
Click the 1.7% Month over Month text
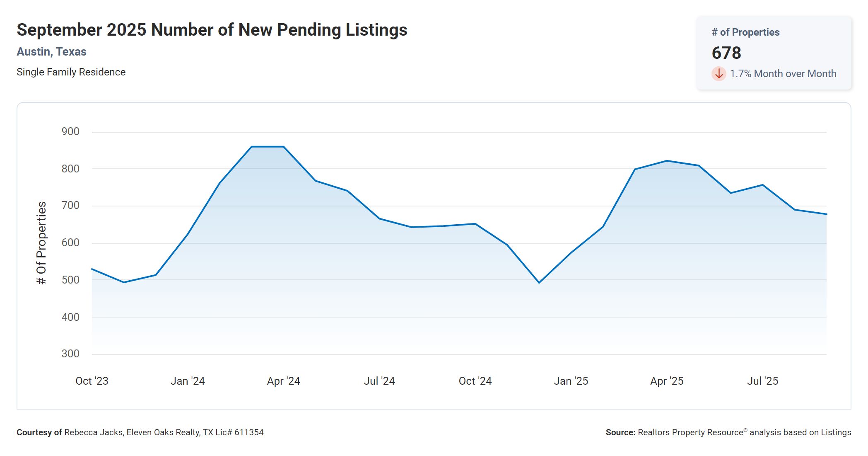[783, 74]
